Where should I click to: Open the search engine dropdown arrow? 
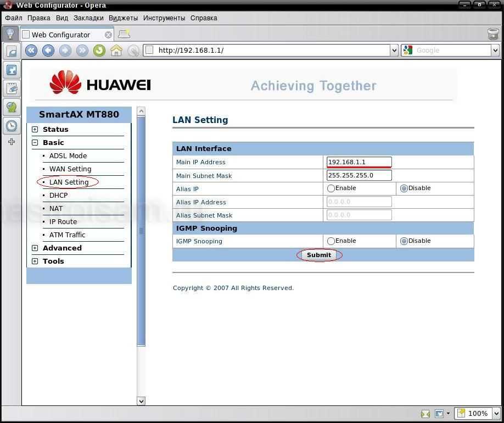[495, 50]
